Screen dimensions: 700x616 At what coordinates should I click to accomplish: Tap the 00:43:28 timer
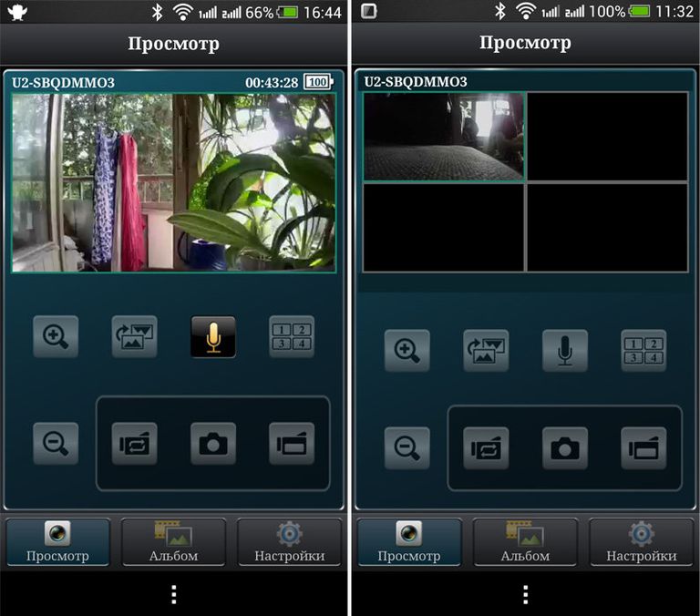click(272, 83)
